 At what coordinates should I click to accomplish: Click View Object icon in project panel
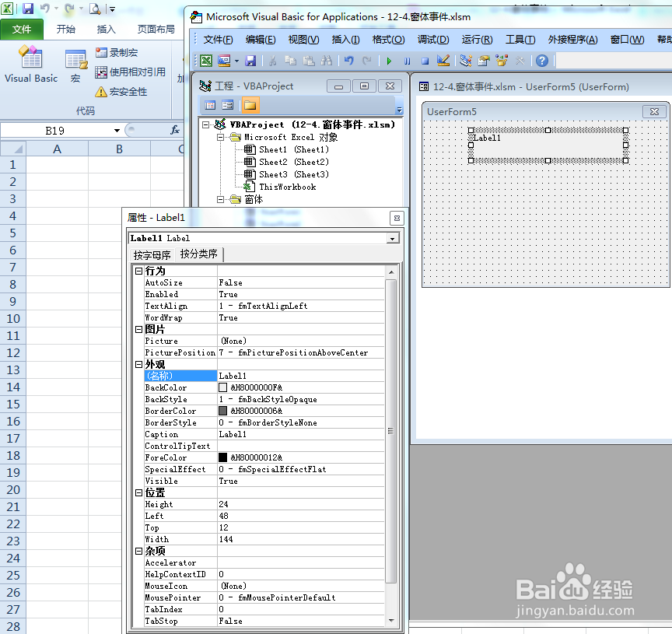(x=228, y=105)
